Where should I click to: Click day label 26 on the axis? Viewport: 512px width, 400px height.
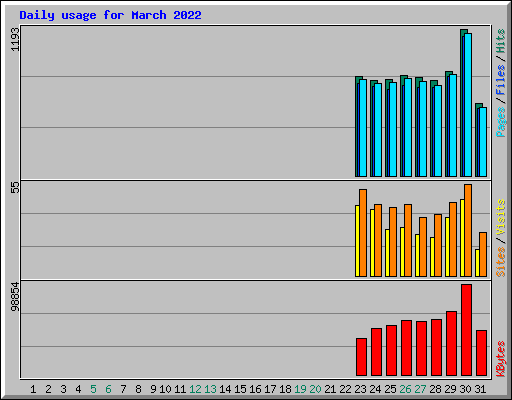coord(405,389)
